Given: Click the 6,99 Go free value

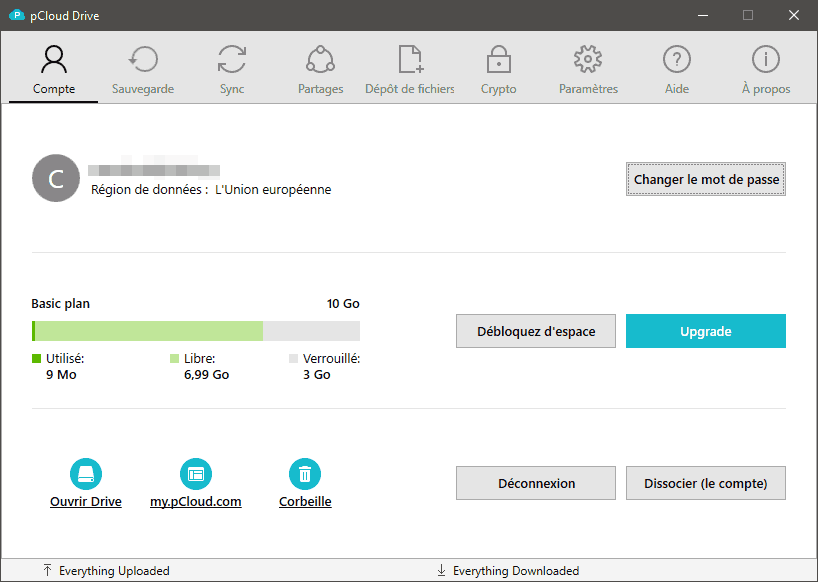Looking at the screenshot, I should pos(207,374).
